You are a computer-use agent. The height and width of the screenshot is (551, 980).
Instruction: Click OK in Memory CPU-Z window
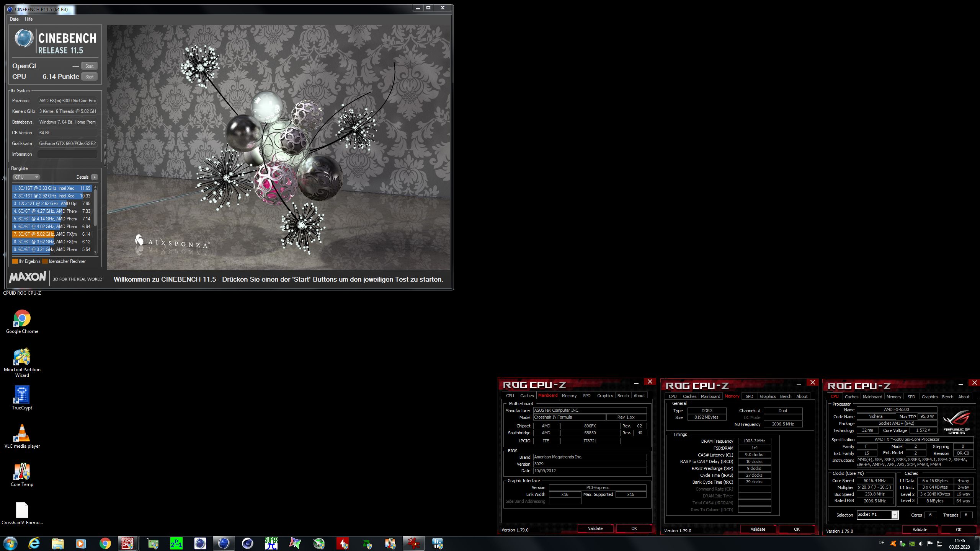click(797, 529)
